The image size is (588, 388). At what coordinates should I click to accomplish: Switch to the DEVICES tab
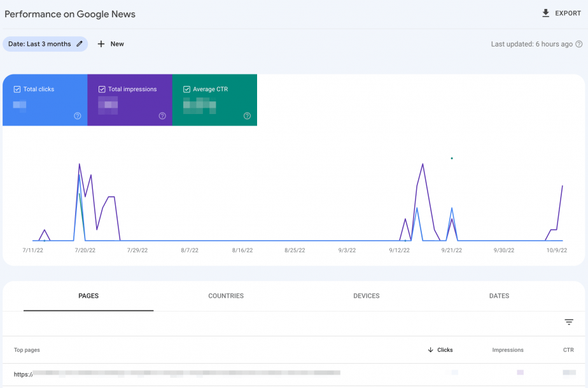point(367,296)
